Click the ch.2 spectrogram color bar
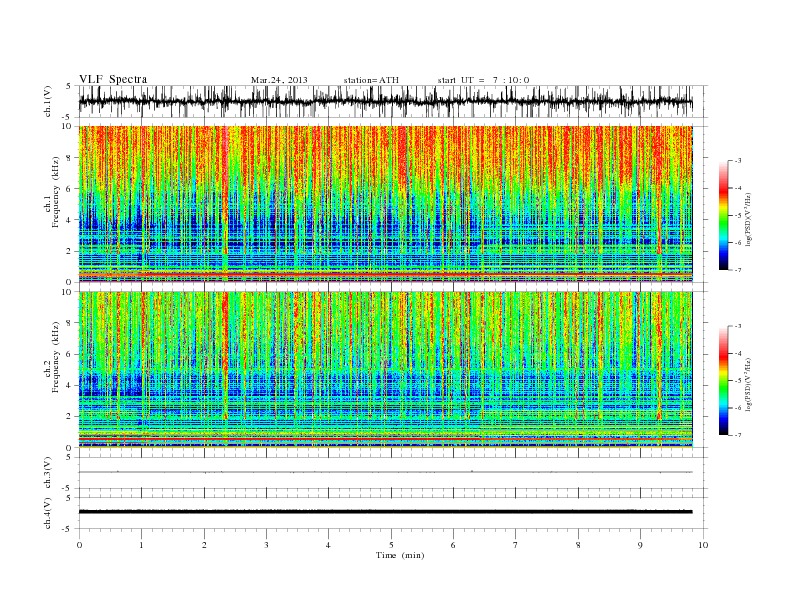This screenshot has width=792, height=612. (723, 381)
